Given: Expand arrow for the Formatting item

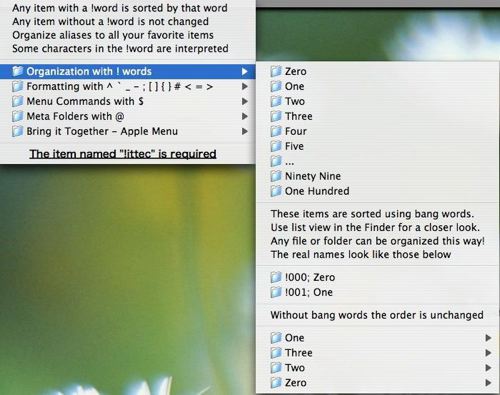Looking at the screenshot, I should point(245,86).
